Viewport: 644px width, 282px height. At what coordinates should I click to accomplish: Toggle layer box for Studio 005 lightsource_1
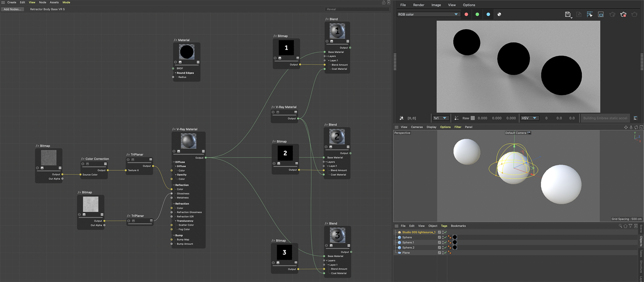click(439, 232)
